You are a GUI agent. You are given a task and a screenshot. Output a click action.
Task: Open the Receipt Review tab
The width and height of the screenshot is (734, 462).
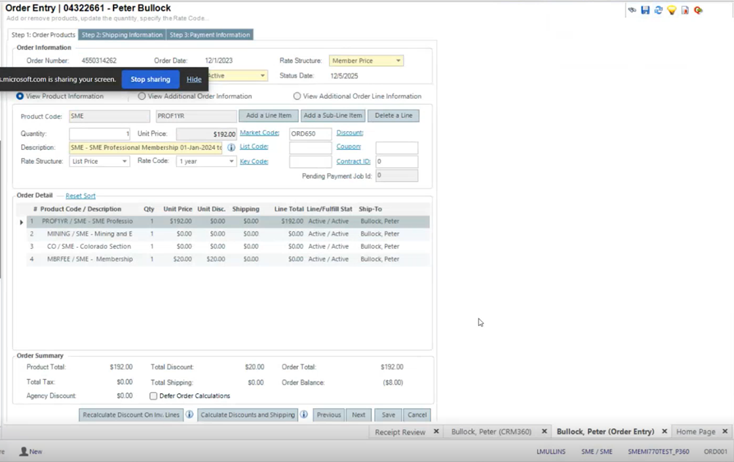(400, 432)
